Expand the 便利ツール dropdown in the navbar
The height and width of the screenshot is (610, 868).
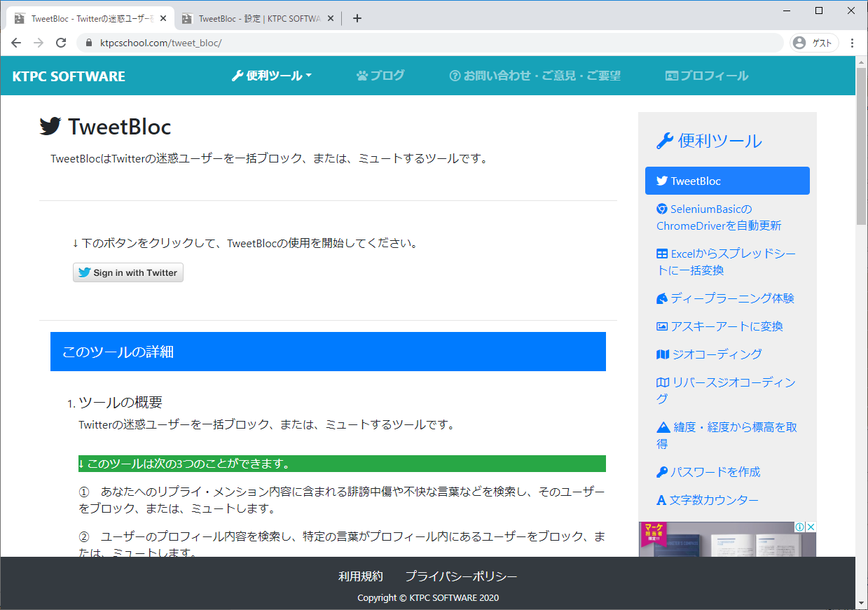point(272,75)
